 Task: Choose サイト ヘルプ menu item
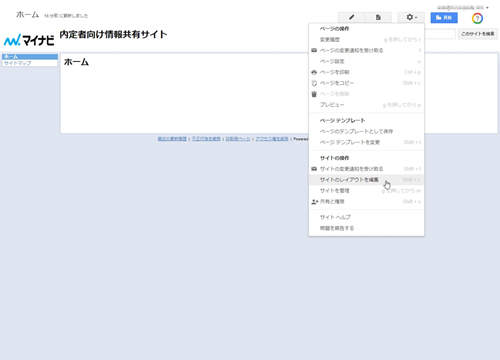366,217
